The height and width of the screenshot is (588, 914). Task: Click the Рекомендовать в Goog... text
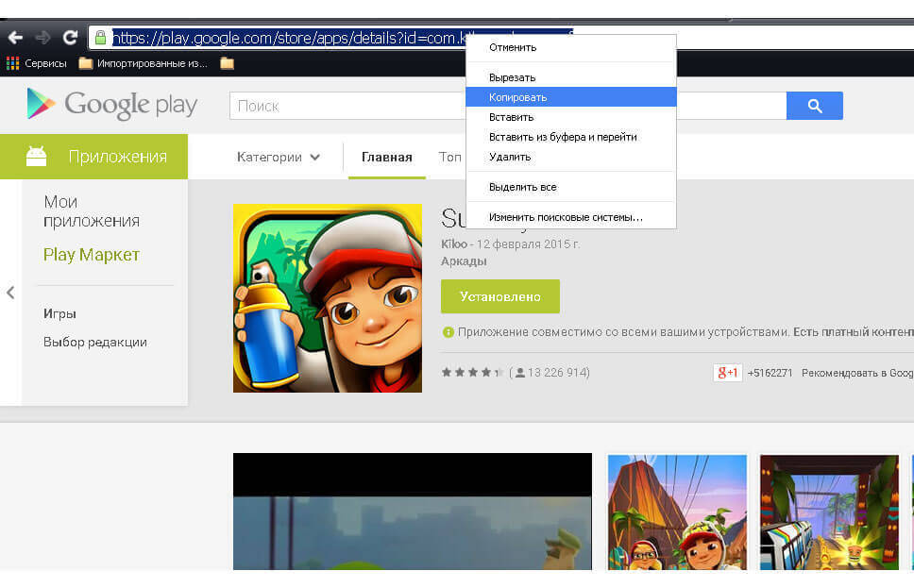pos(857,373)
